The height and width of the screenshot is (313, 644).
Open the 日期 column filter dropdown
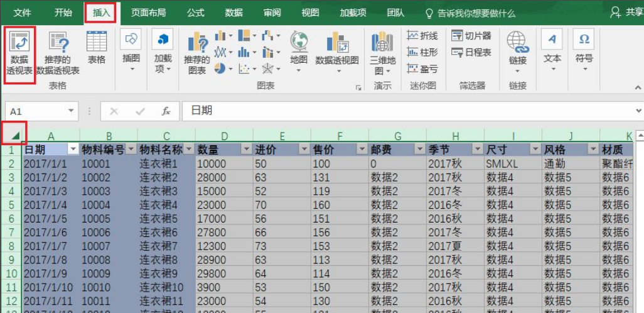pos(73,149)
